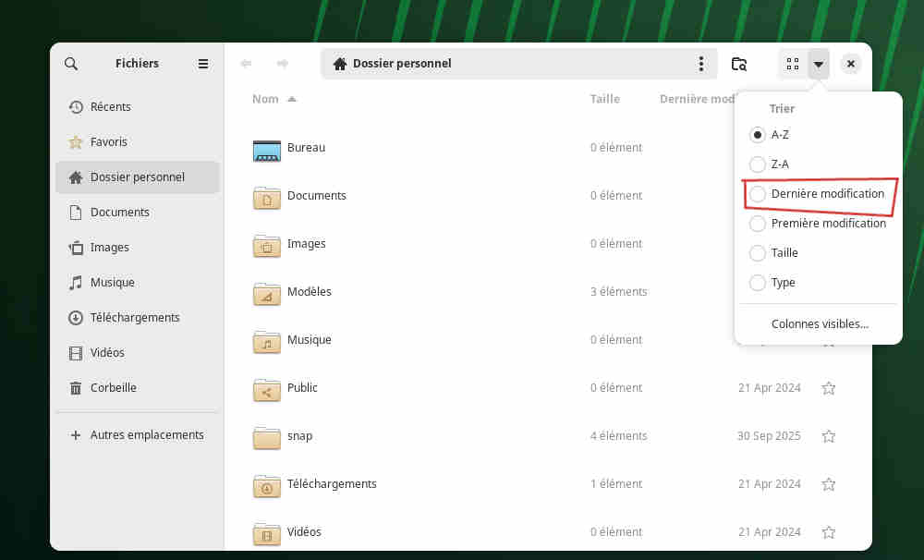Collapse the view options dropdown arrow
Viewport: 924px width, 560px height.
(819, 64)
